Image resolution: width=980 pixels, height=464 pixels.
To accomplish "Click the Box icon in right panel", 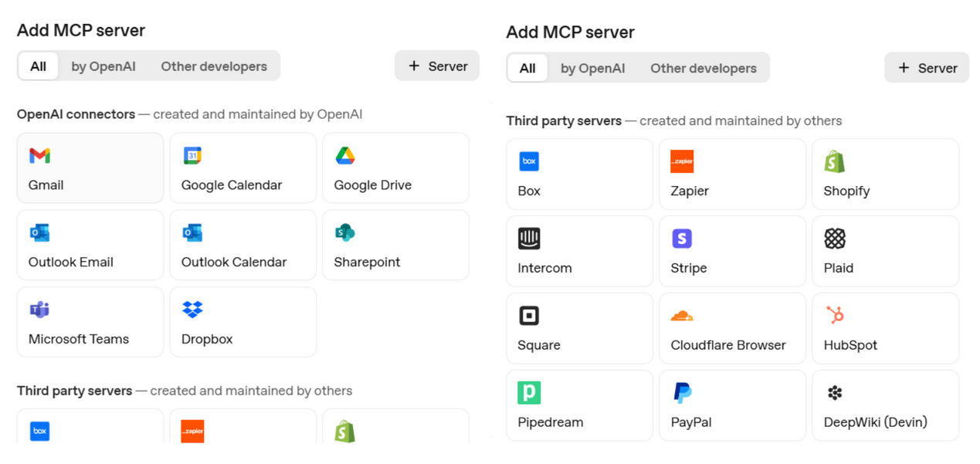I will pos(529,161).
